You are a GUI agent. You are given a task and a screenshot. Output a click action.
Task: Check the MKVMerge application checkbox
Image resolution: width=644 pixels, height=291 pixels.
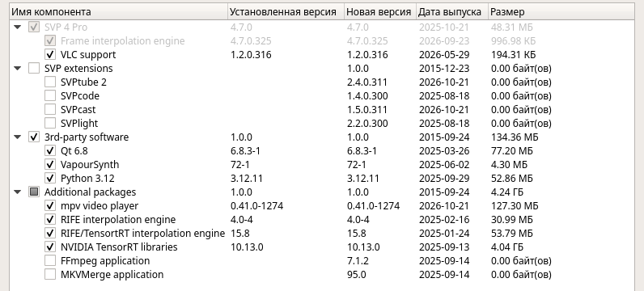tap(50, 275)
